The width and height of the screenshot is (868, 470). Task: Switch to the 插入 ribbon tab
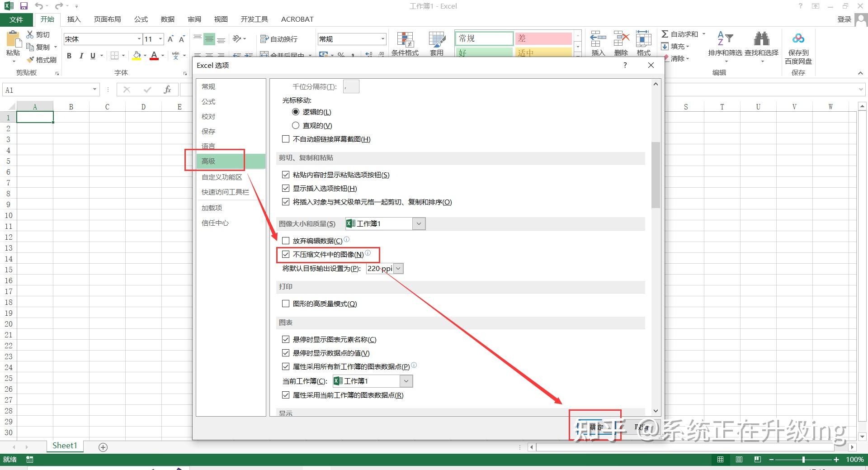[74, 19]
